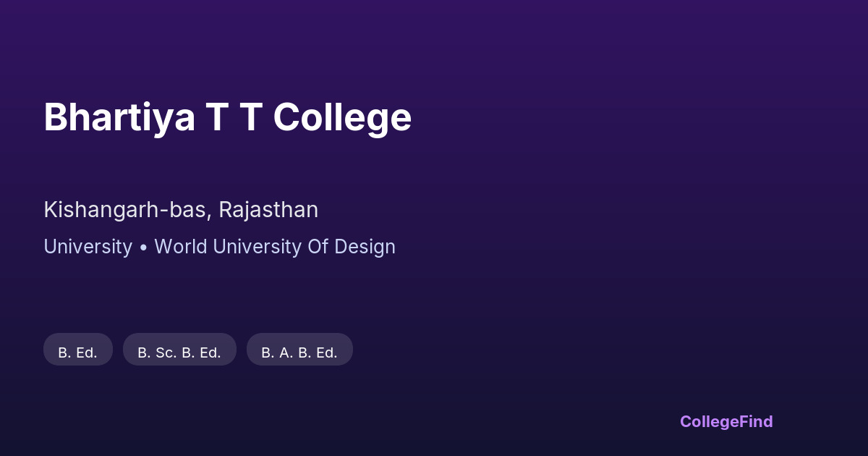The height and width of the screenshot is (456, 868).
Task: Open the CollegeFind brand logo
Action: coord(726,421)
